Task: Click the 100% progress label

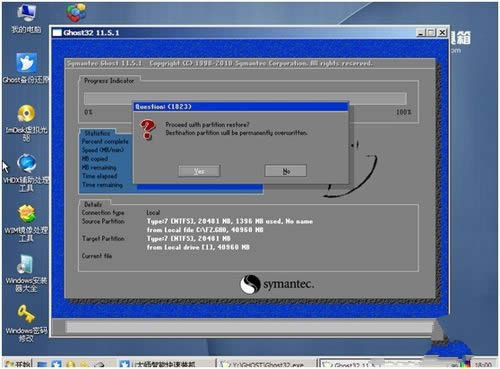Action: [404, 112]
